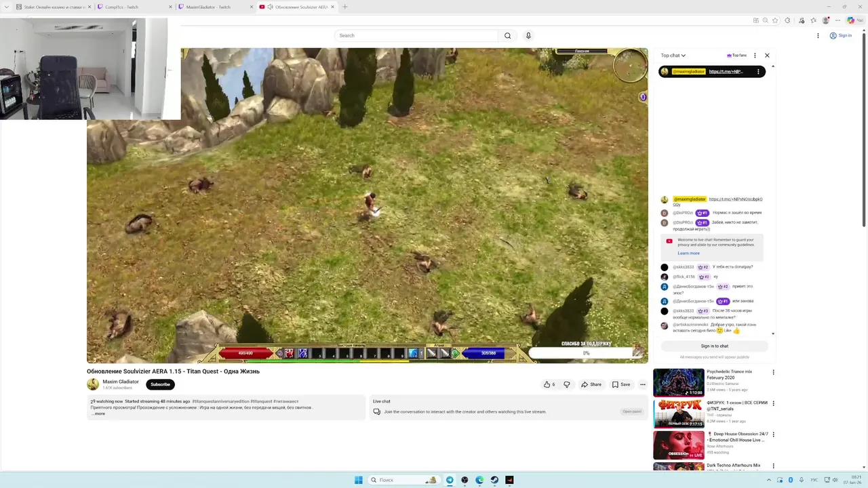This screenshot has height=488, width=868.
Task: Open pinned message three-dot menu
Action: tap(758, 71)
